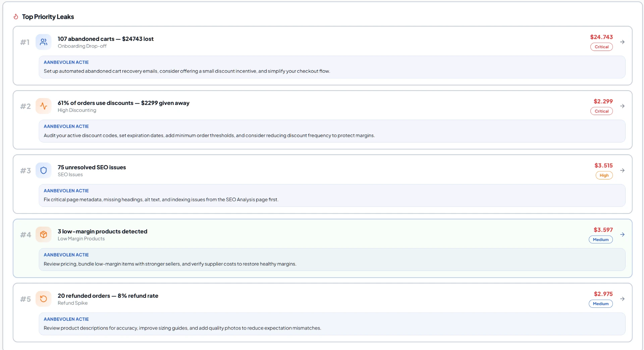Open refunded orders details via arrow
This screenshot has height=350, width=644.
point(622,299)
